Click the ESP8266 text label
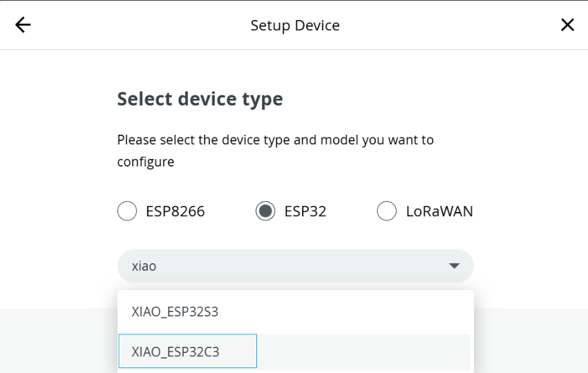 pos(175,211)
